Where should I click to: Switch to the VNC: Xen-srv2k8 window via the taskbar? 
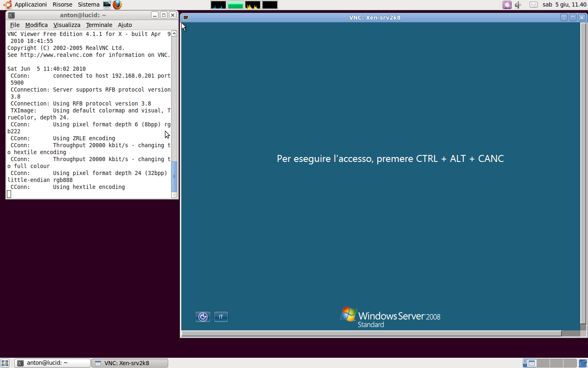129,363
